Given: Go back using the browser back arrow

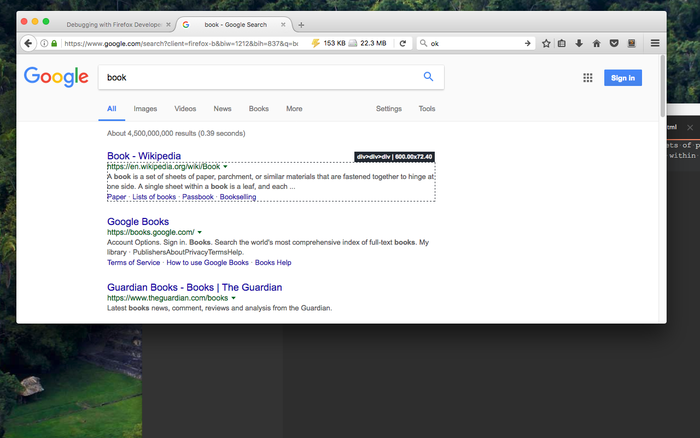Looking at the screenshot, I should (28, 43).
